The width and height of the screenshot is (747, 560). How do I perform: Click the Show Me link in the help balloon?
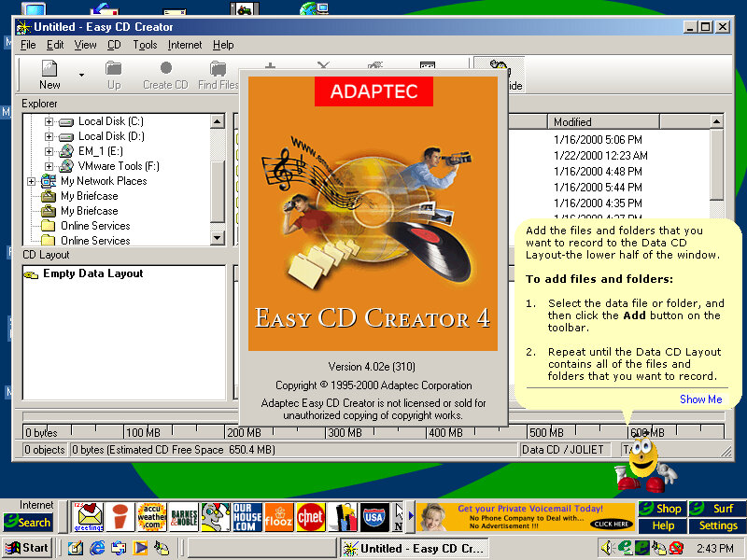tap(700, 399)
